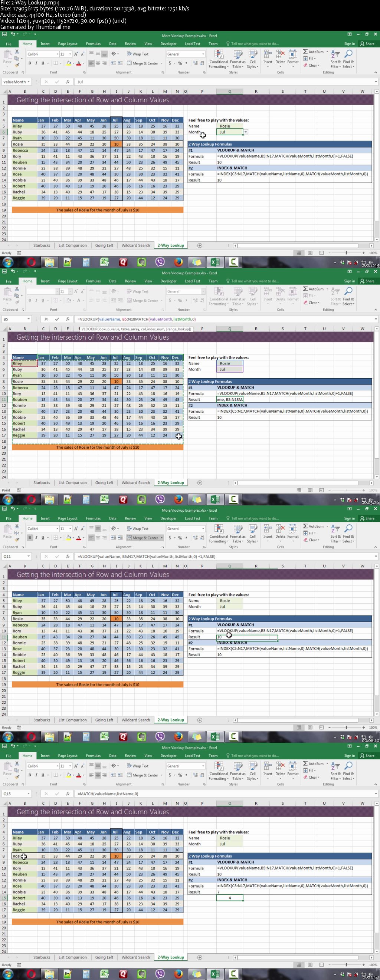Click Bold in the Name Box valueMonth window
This screenshot has width=380, height=980.
[x=30, y=63]
